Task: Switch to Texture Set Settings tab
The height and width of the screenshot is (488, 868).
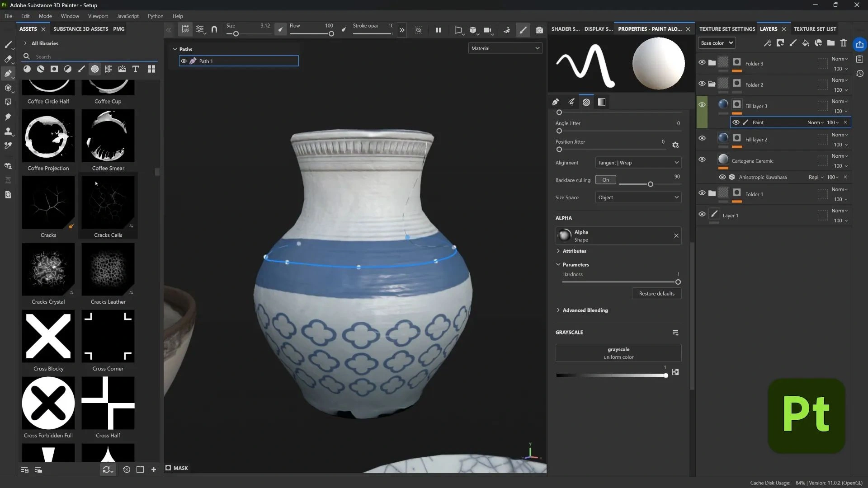Action: (x=727, y=29)
